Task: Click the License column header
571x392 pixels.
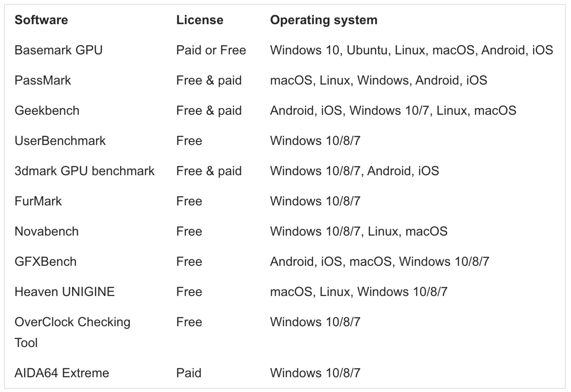Action: tap(200, 20)
